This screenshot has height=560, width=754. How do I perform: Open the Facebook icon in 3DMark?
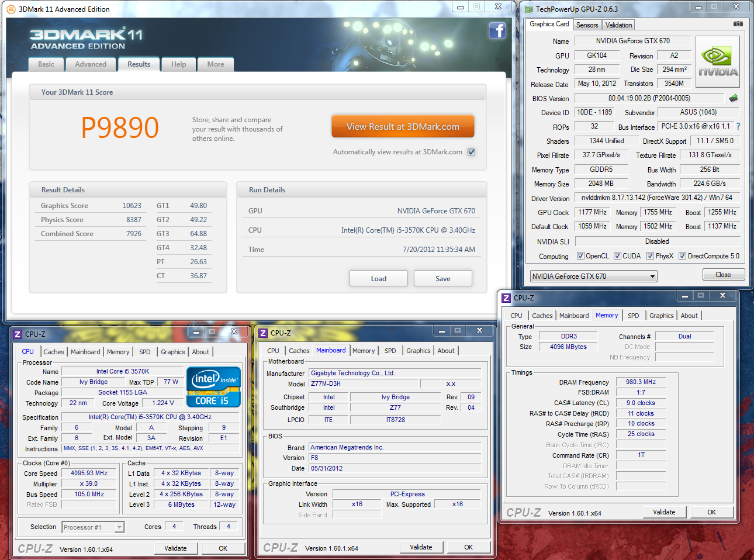tap(497, 30)
